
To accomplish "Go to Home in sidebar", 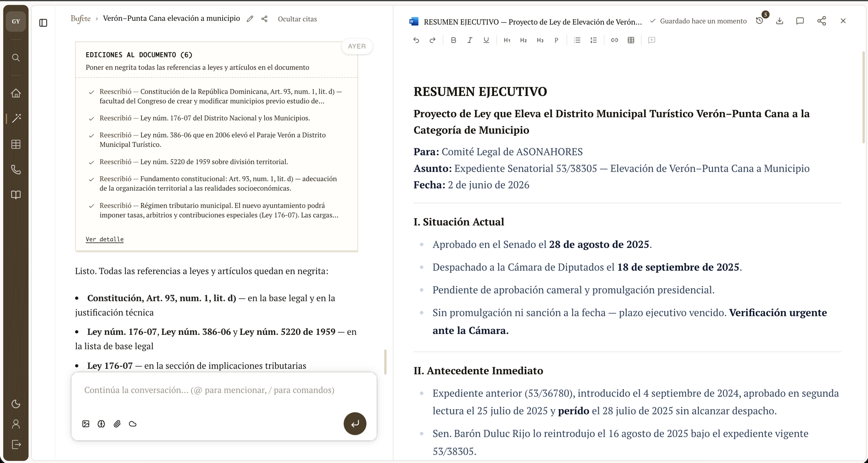I will [x=16, y=93].
